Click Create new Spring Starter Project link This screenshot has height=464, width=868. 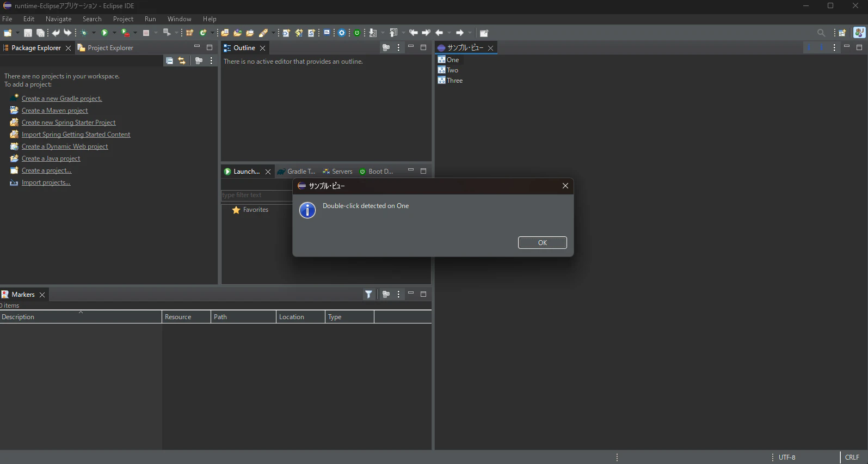point(69,123)
